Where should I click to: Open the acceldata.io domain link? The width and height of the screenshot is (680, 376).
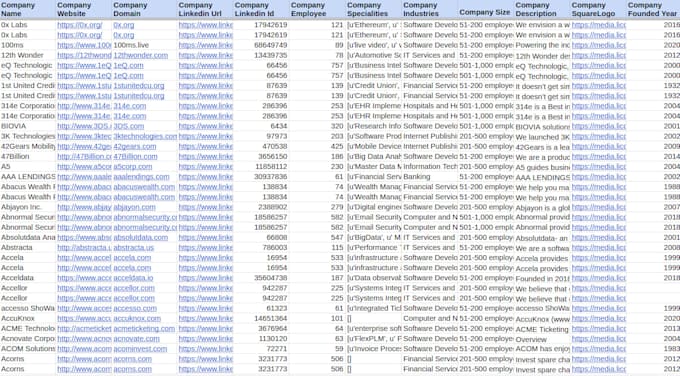pos(133,278)
